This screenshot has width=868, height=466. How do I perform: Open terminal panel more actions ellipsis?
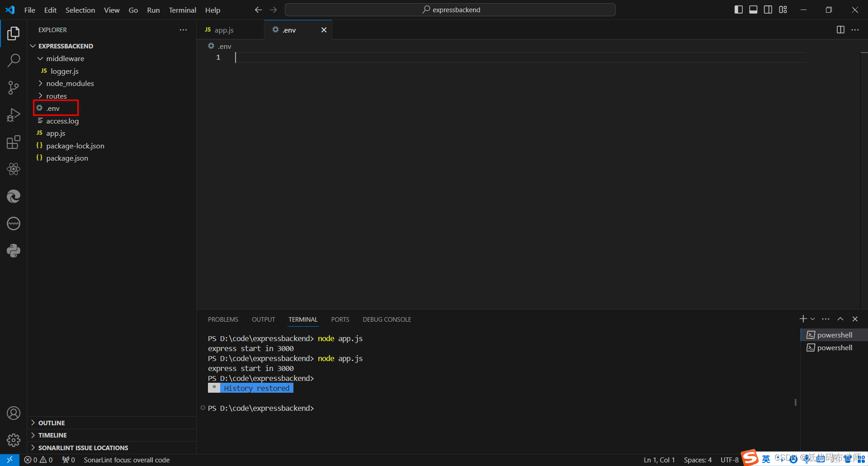point(826,319)
